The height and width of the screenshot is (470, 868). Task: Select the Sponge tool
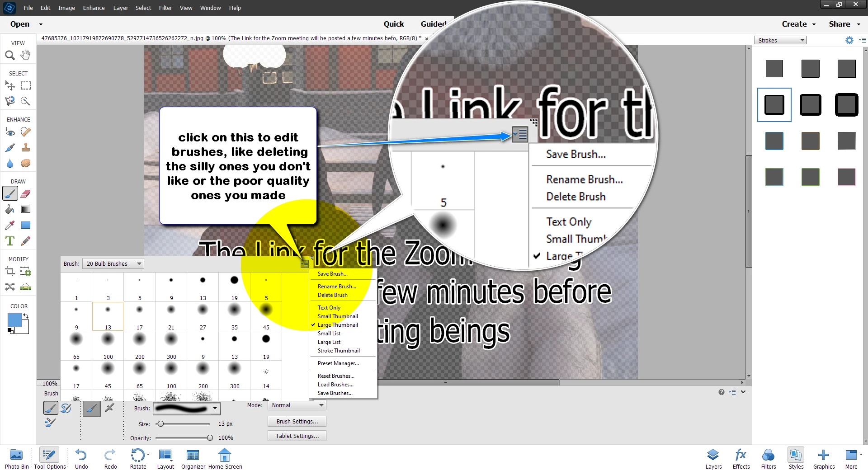(x=26, y=163)
